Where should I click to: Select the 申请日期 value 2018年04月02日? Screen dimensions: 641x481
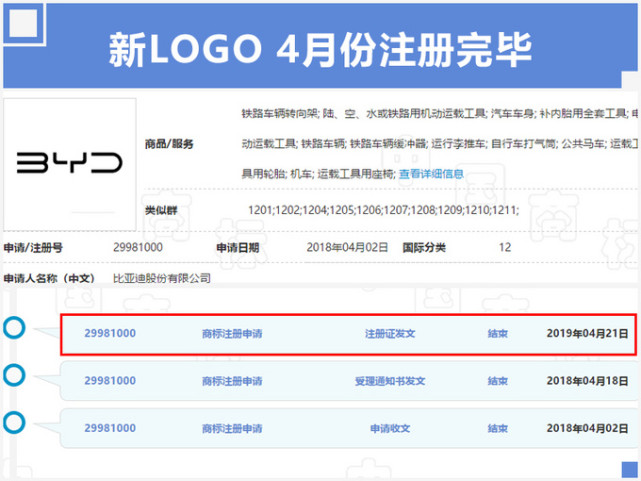(x=347, y=247)
